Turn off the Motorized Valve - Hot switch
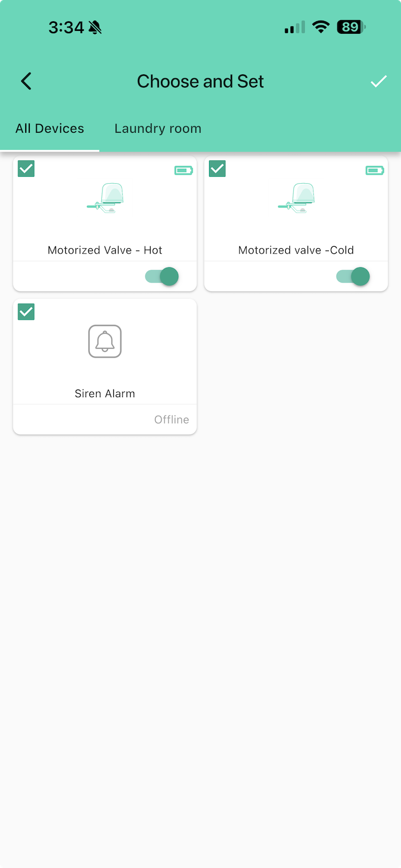401x868 pixels. point(162,276)
